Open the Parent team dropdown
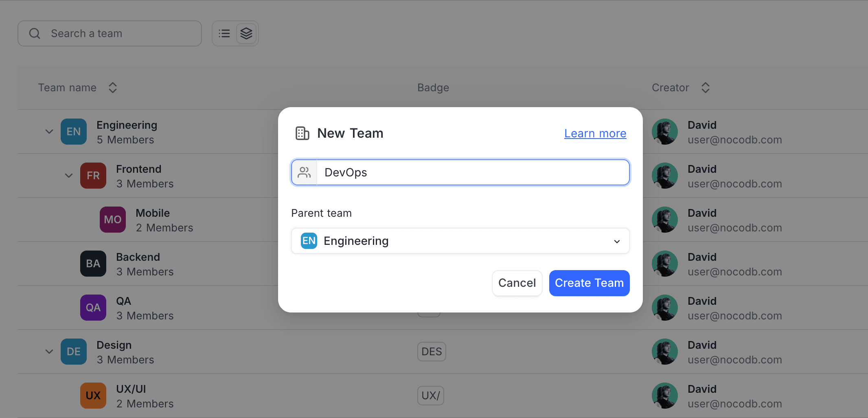The height and width of the screenshot is (418, 868). tap(460, 241)
